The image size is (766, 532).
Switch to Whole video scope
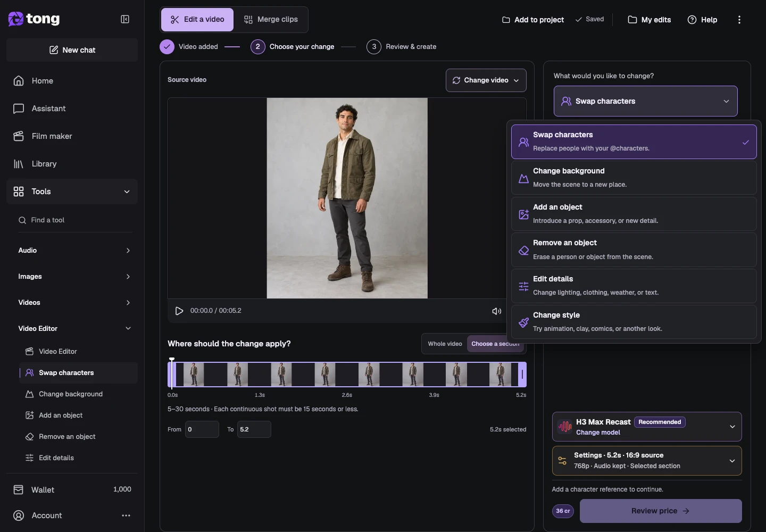(445, 344)
